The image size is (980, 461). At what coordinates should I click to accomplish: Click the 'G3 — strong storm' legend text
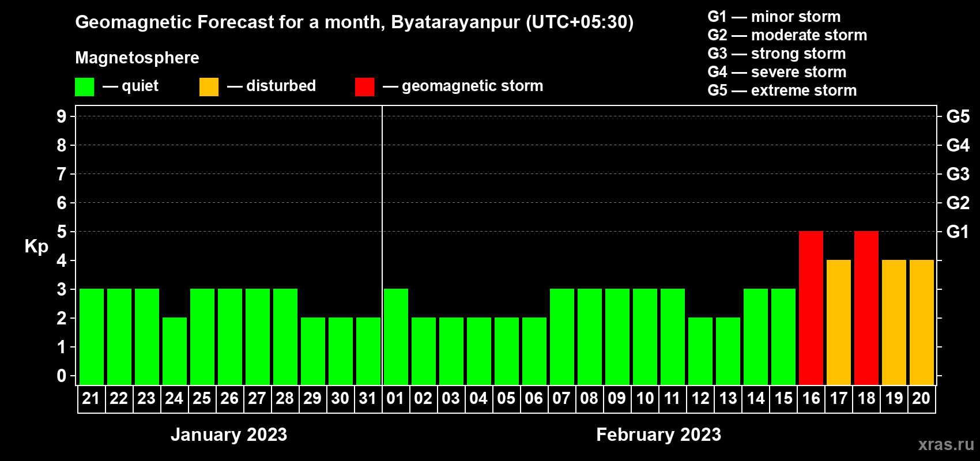[777, 54]
